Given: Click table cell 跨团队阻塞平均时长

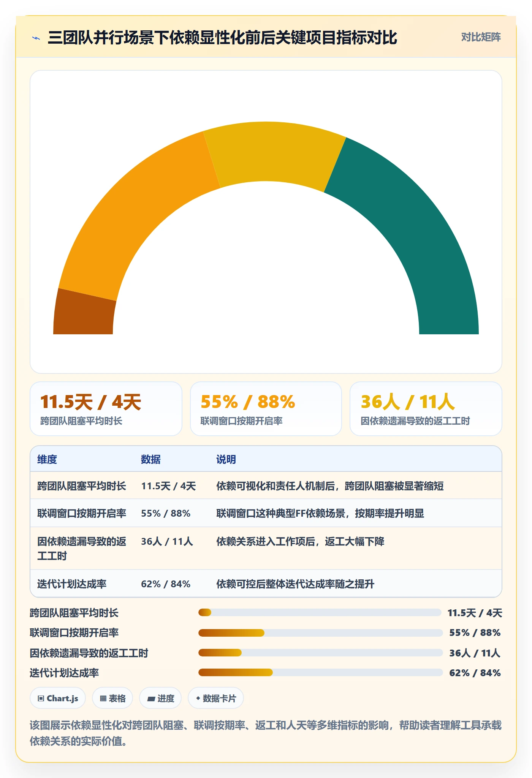Looking at the screenshot, I should 82,486.
